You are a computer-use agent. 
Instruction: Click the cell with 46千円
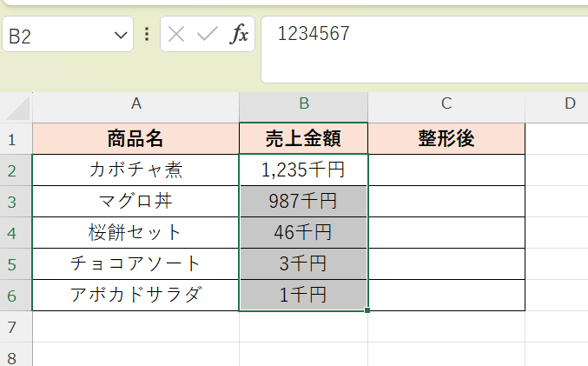point(304,233)
